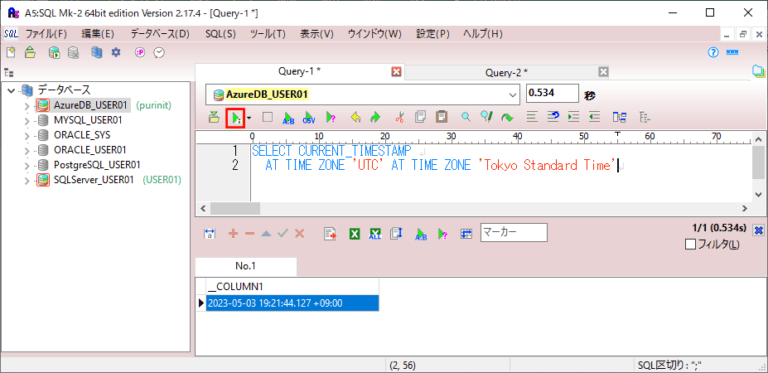Click the help question mark icon
This screenshot has width=768, height=373.
pyautogui.click(x=713, y=52)
